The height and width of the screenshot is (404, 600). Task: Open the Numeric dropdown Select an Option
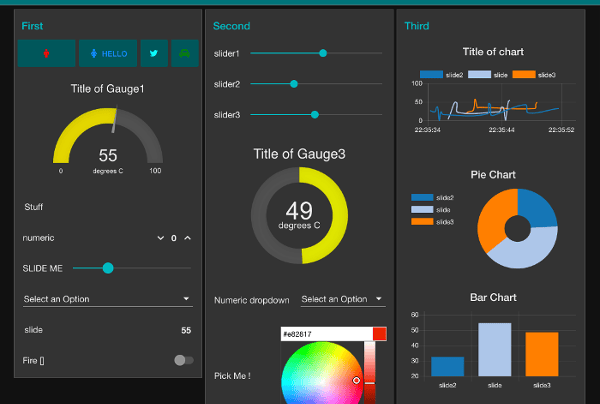[343, 299]
